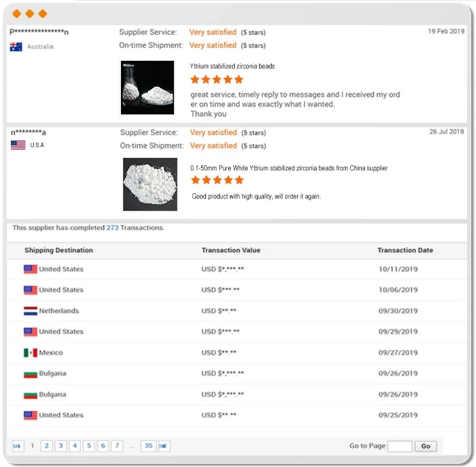The width and height of the screenshot is (476, 467).
Task: Click the 'Good product with high quality' review text
Action: pos(256,196)
